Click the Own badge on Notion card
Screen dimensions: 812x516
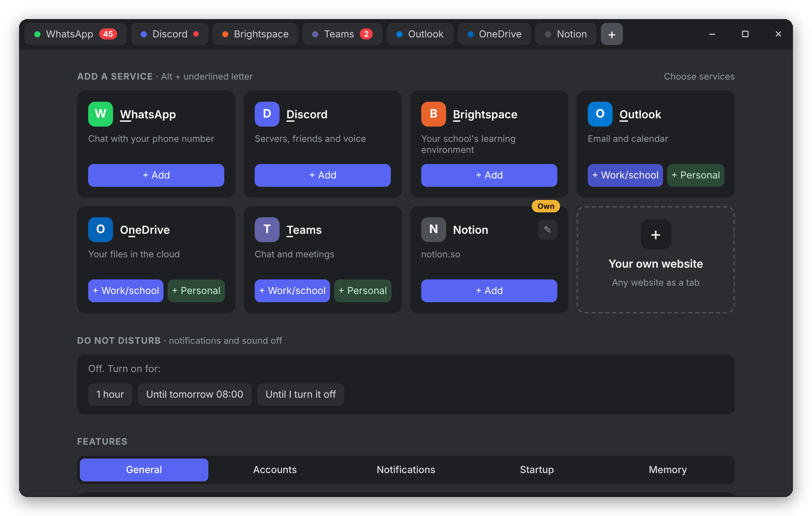click(x=546, y=206)
